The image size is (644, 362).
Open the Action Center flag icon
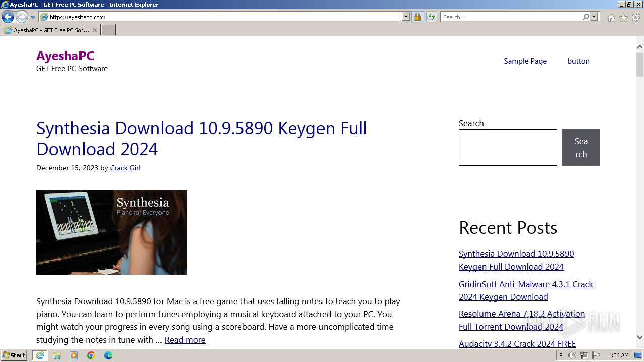pyautogui.click(x=596, y=355)
